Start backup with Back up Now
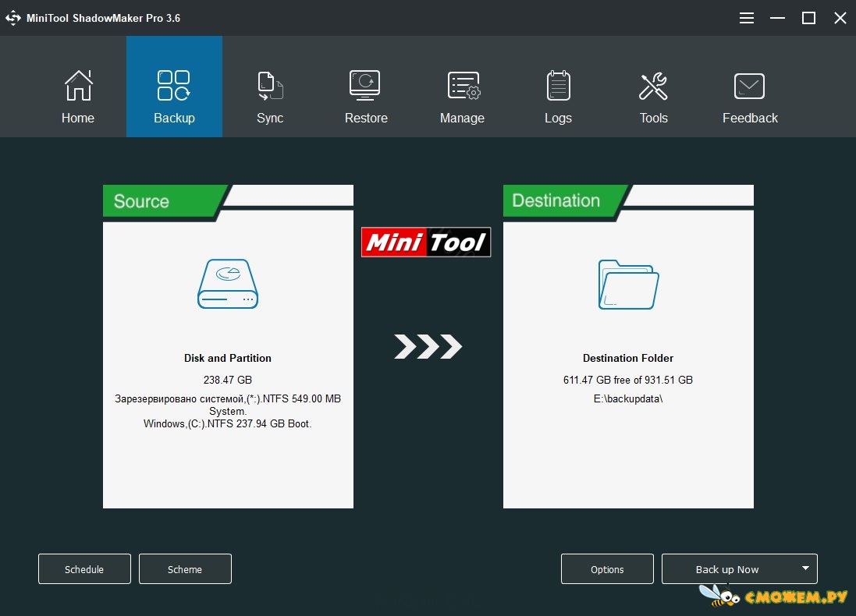The image size is (856, 616). pyautogui.click(x=727, y=569)
